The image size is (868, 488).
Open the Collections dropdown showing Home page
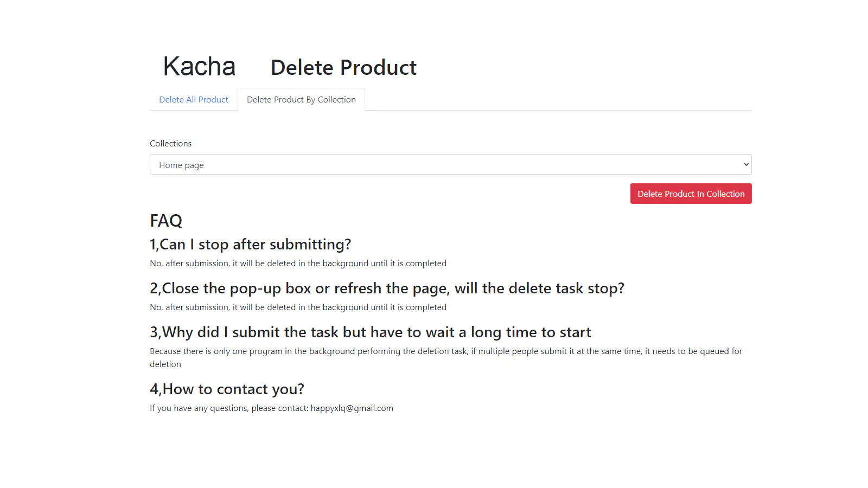point(450,164)
